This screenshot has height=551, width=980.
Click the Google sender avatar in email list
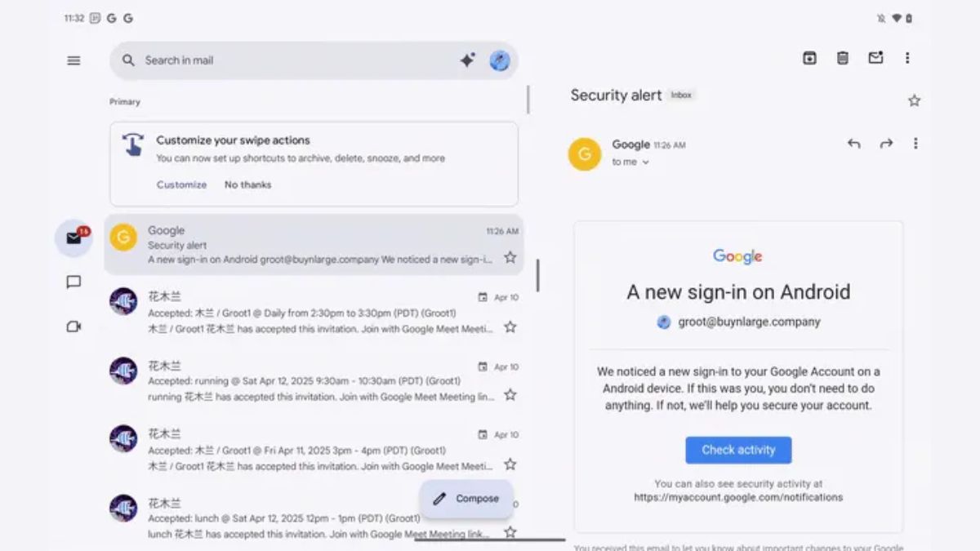pyautogui.click(x=123, y=237)
